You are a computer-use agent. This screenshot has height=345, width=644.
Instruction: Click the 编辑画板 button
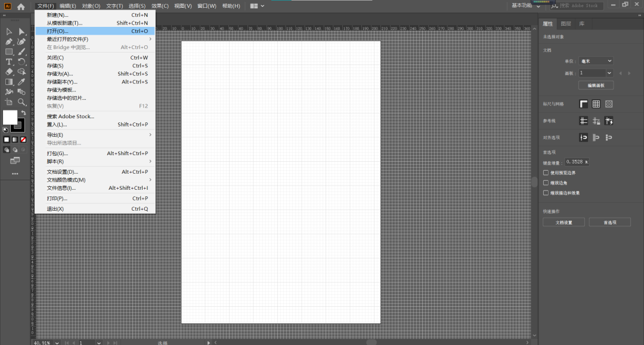(596, 85)
